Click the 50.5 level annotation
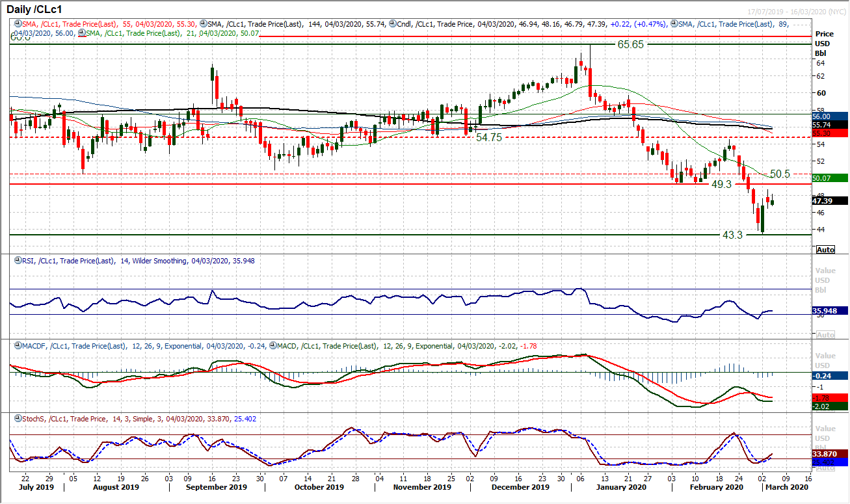This screenshot has width=850, height=504. 780,174
